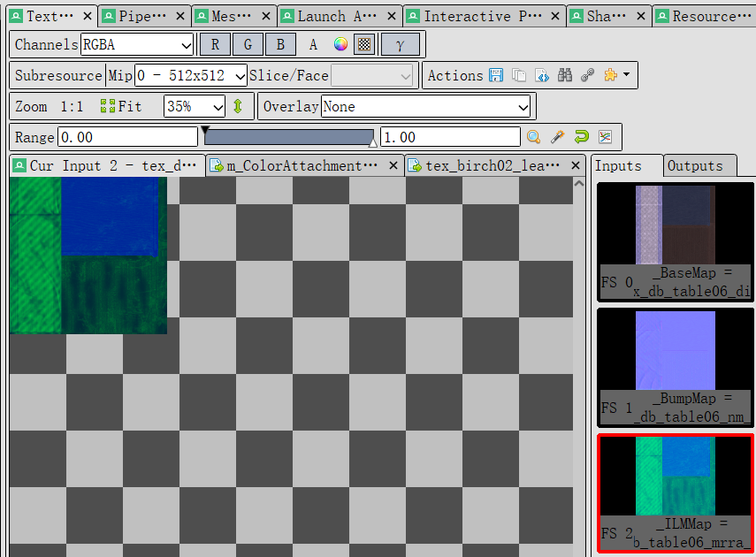756x557 pixels.
Task: Open texture list with binoculars icon
Action: pyautogui.click(x=565, y=76)
